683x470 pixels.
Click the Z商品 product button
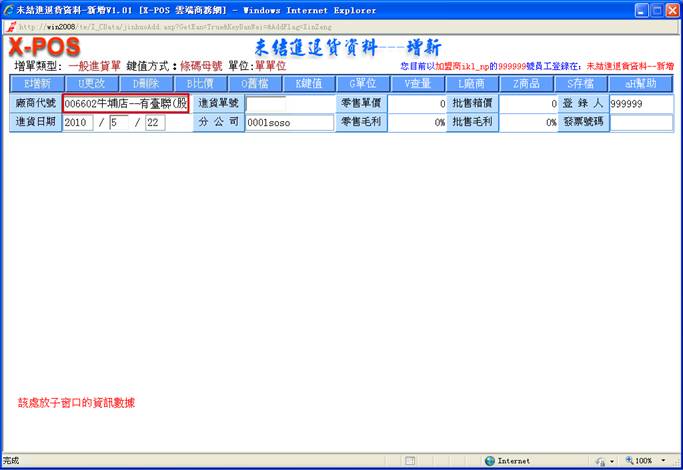(x=526, y=84)
